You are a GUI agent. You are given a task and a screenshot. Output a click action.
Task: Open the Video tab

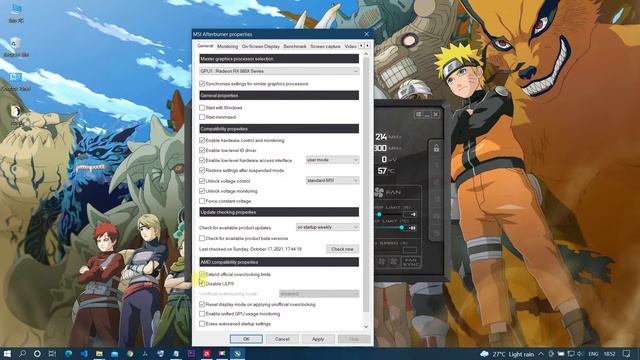click(x=350, y=47)
